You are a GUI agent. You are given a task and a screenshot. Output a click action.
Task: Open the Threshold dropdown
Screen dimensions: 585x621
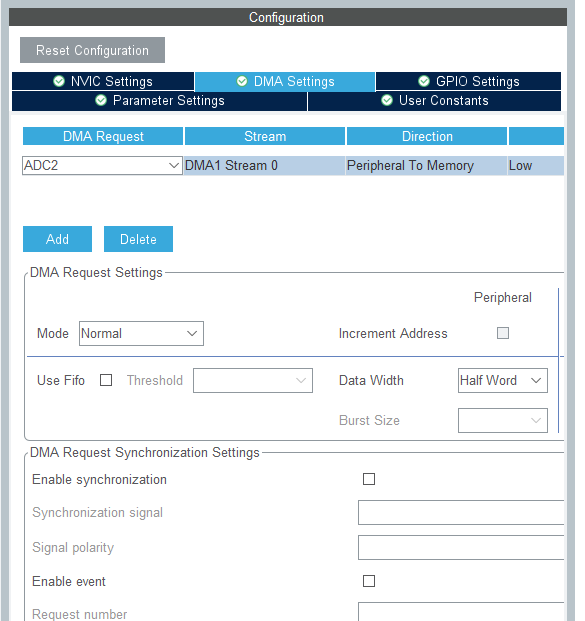tap(253, 381)
